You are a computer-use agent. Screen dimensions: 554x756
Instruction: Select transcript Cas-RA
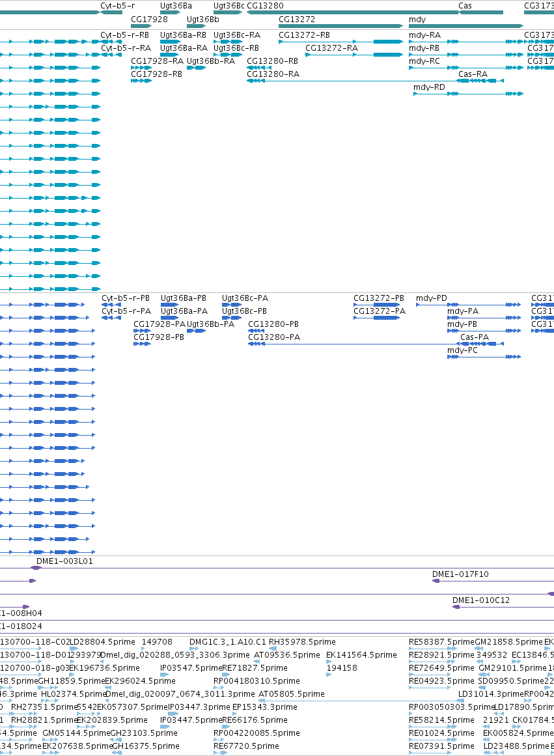click(x=473, y=74)
